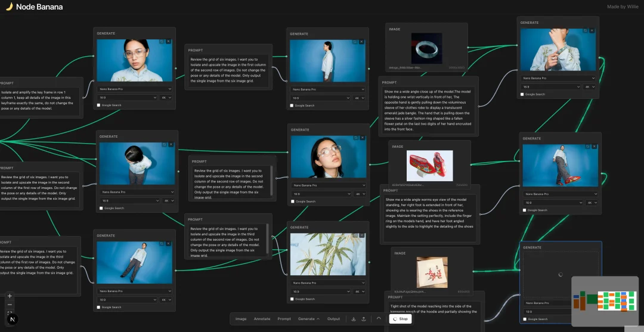The image size is (644, 332).
Task: Click the canvas zoom out minus button
Action: (x=10, y=305)
